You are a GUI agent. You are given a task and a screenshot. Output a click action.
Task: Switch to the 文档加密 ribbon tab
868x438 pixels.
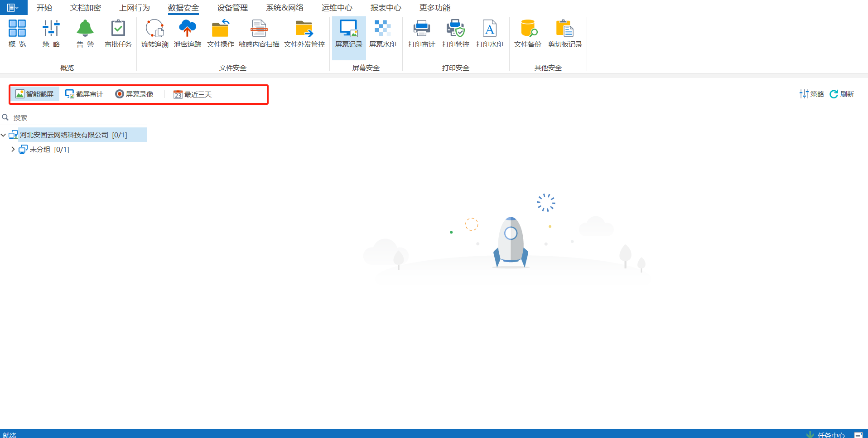(86, 8)
